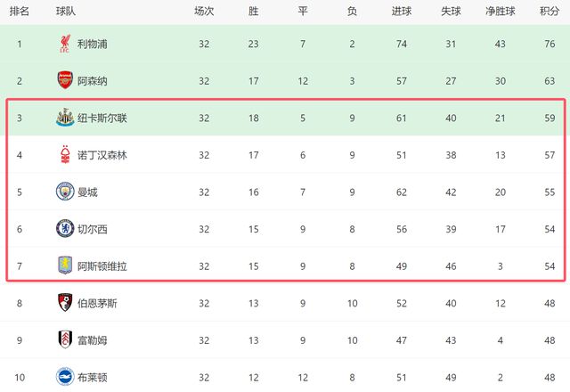The height and width of the screenshot is (392, 570).
Task: Click the Brighton club crest icon
Action: (65, 376)
